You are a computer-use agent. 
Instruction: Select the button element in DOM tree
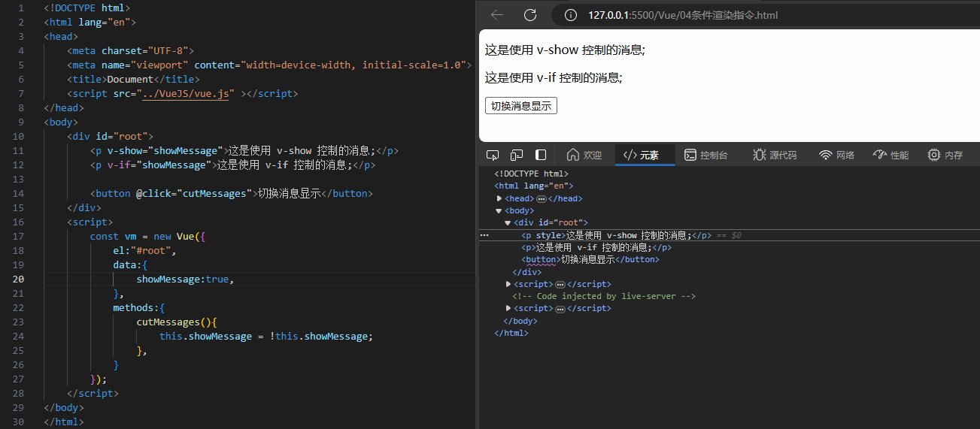(590, 259)
